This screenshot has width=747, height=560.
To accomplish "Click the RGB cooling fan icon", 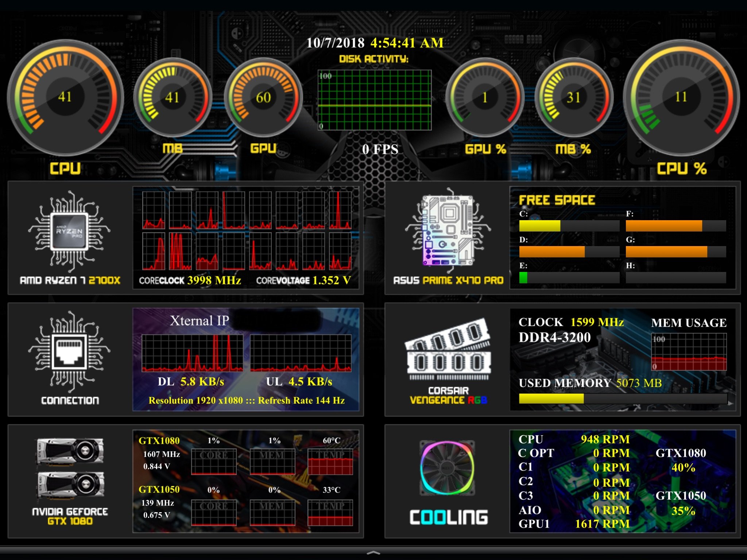I will 448,468.
